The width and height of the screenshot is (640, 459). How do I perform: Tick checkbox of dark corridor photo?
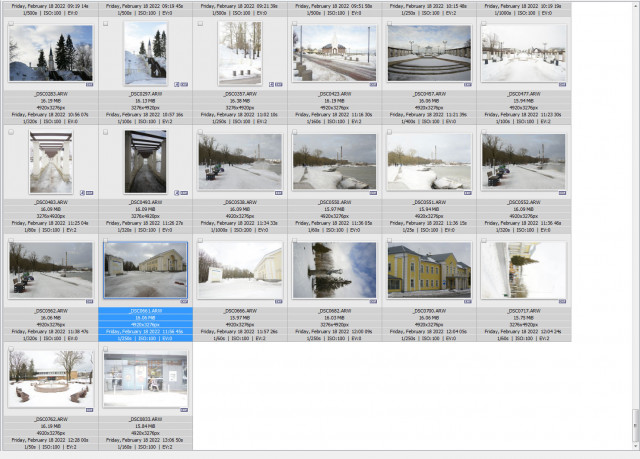tap(106, 132)
